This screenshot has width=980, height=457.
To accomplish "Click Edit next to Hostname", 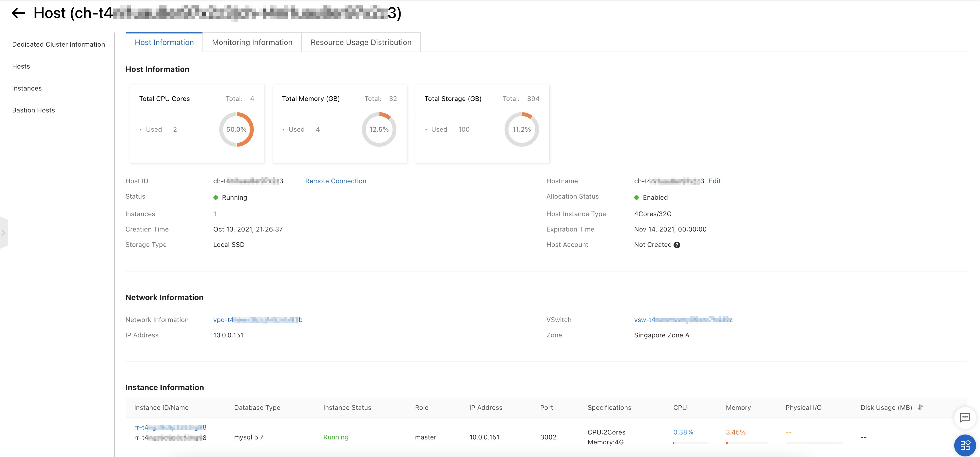I will 714,181.
